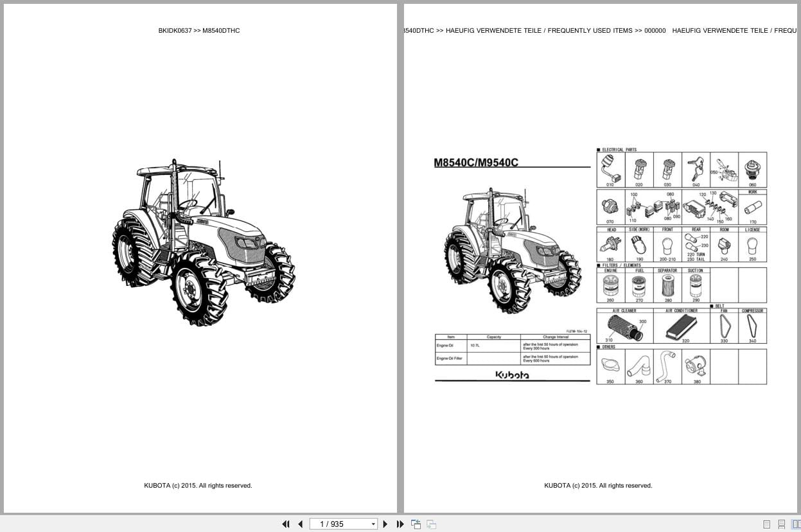Select AIR CONDITIONER filter part 320

[682, 326]
